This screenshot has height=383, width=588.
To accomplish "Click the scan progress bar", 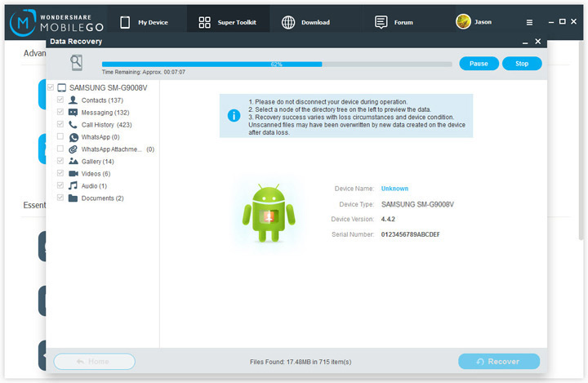I will 277,65.
